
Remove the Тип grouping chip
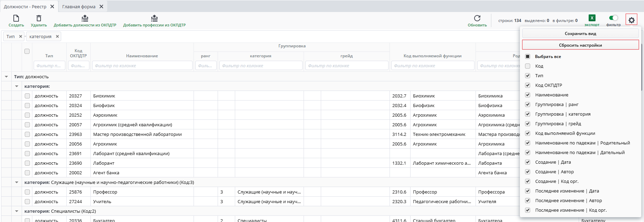click(21, 36)
